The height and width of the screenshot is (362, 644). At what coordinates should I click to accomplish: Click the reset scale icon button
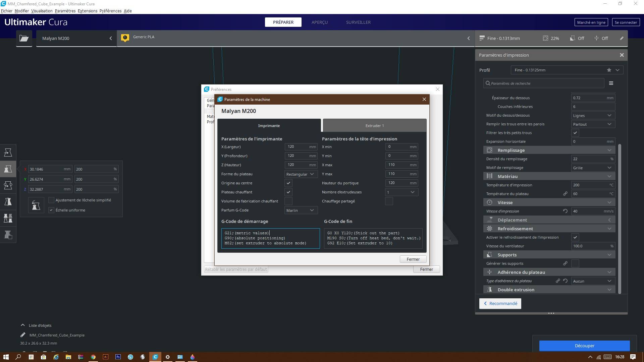pos(36,205)
